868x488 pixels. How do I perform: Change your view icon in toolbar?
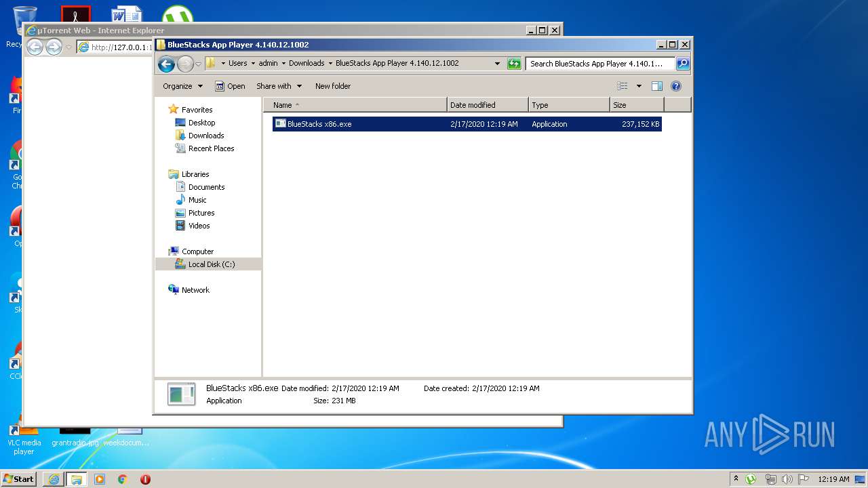click(x=623, y=86)
